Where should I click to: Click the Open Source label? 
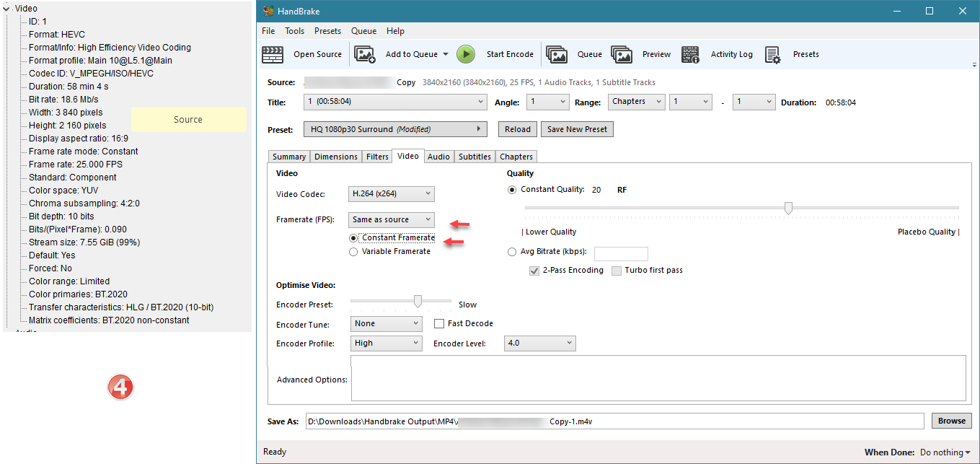[x=317, y=54]
